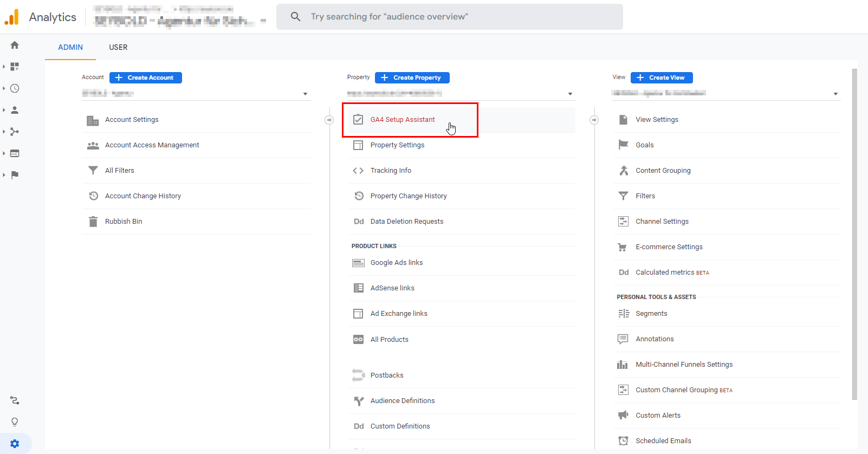868x454 pixels.
Task: Open the Channel Settings link
Action: (x=662, y=222)
